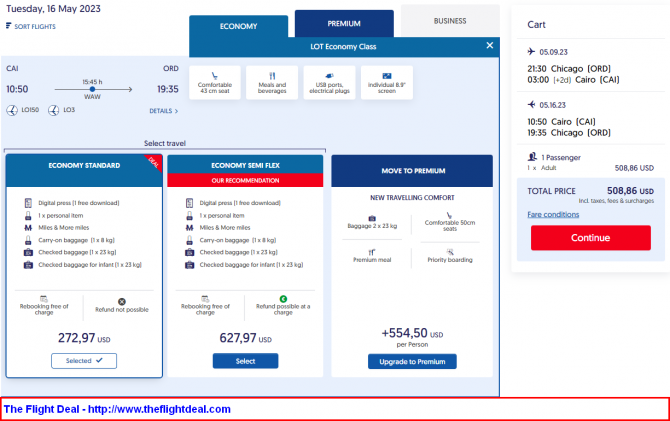Click the Move to Premium header
The height and width of the screenshot is (421, 670).
point(412,171)
